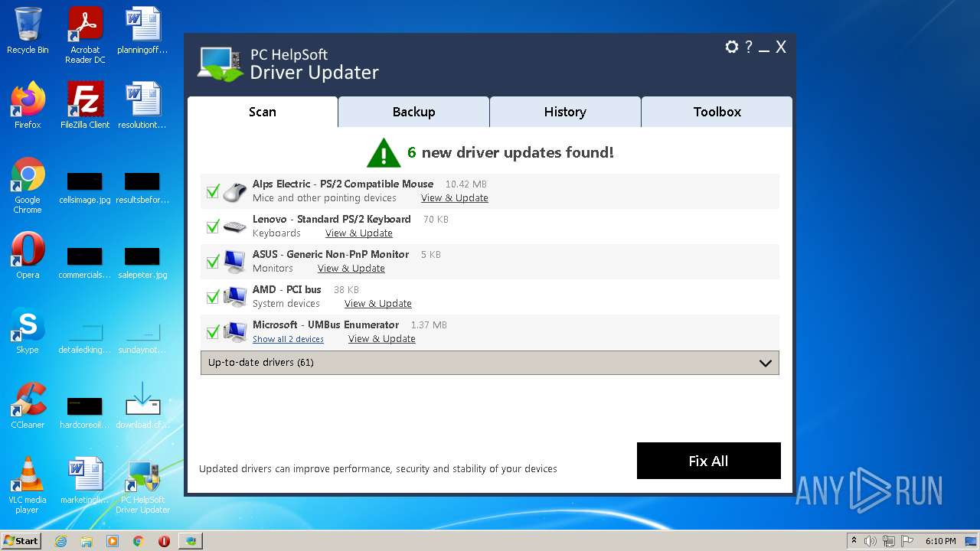Click the taskbar clock 6:10 PM
Image resolution: width=980 pixels, height=551 pixels.
point(940,541)
